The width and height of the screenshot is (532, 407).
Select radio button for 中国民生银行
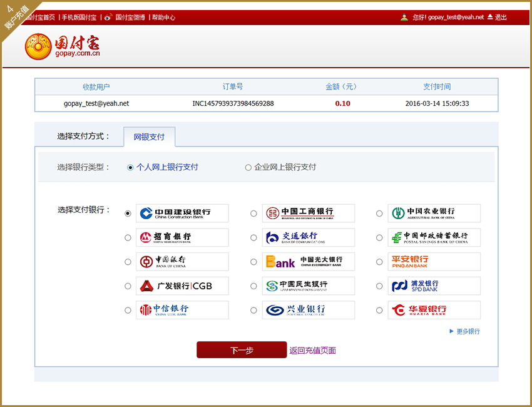click(253, 286)
